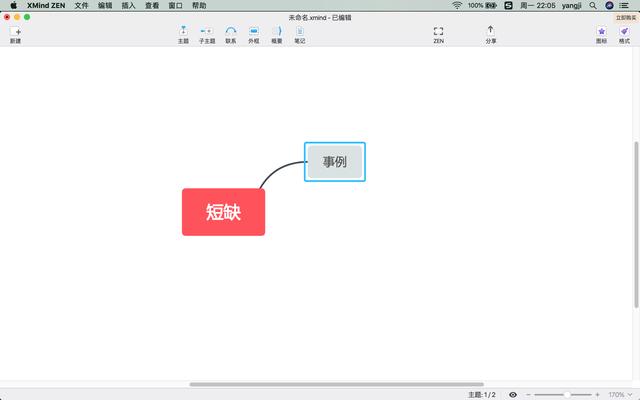Open the 笔记 notes tool

[x=300, y=35]
